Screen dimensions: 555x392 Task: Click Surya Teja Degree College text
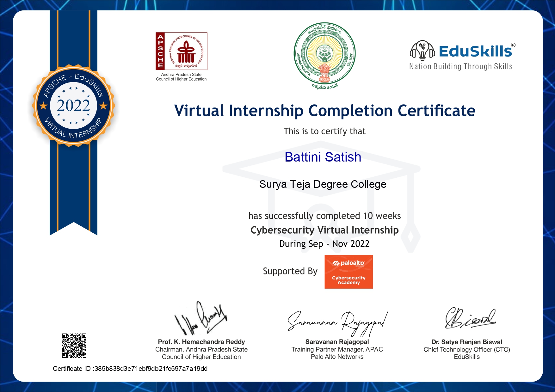(x=323, y=184)
